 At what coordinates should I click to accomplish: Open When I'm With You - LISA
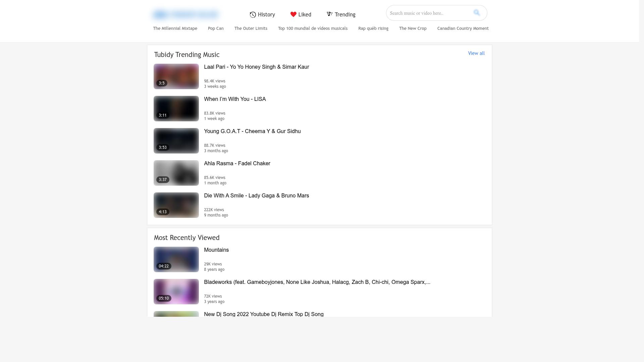235,99
